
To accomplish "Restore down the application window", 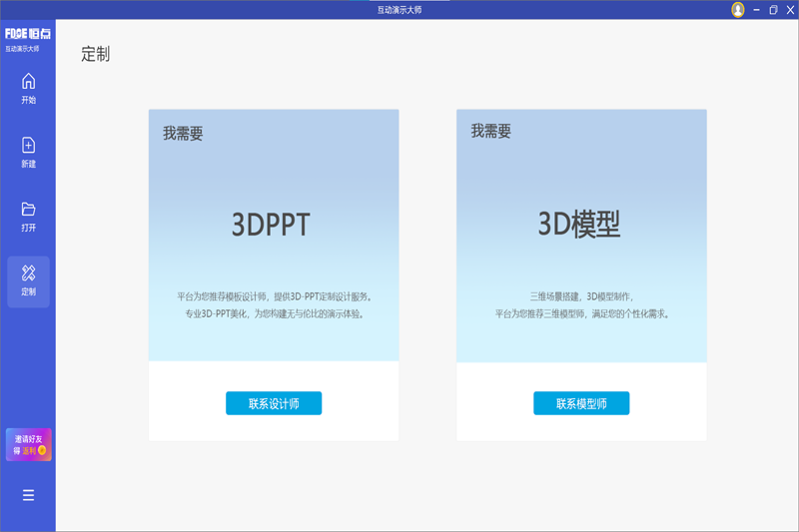I will point(773,10).
